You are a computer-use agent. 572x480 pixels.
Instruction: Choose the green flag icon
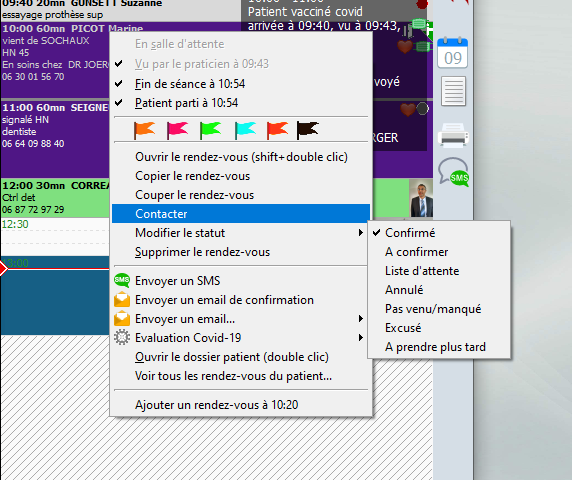pos(210,130)
